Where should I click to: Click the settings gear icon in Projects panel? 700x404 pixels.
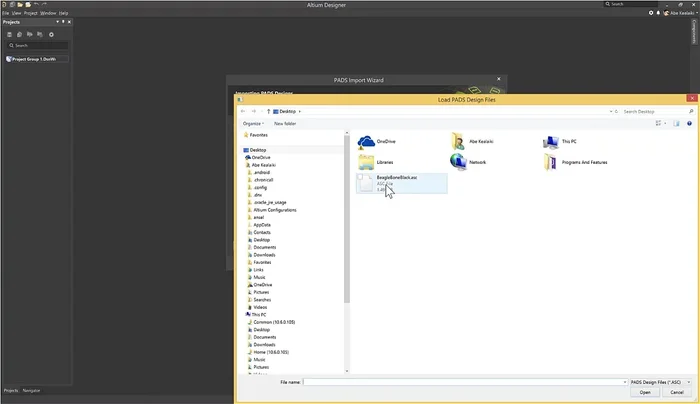click(x=52, y=34)
